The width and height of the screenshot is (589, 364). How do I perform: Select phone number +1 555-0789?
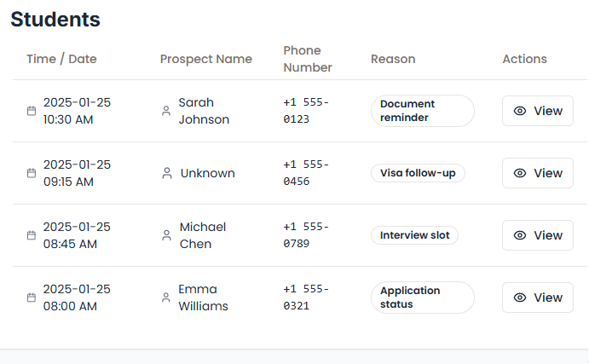pos(306,235)
